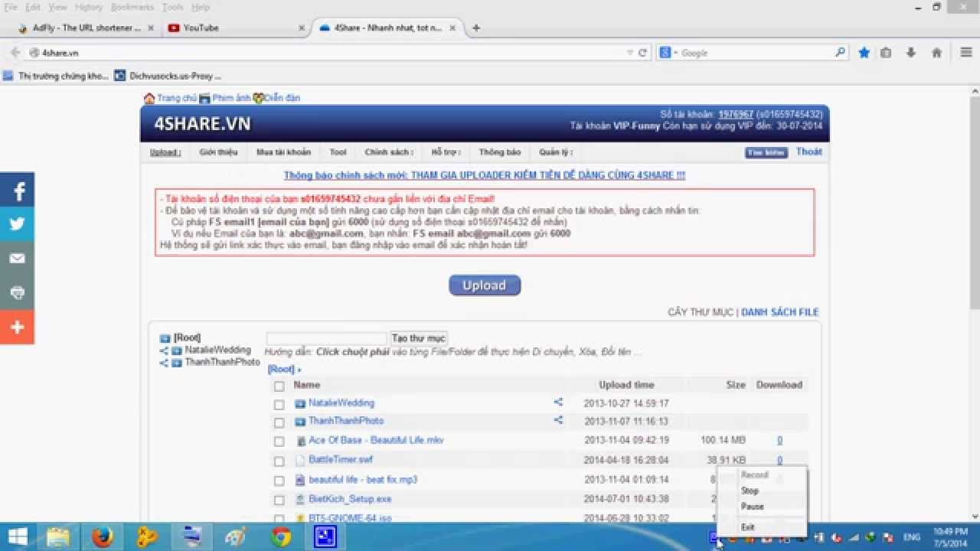Click share icon on NatalieWedding row
This screenshot has width=980, height=551.
coord(558,402)
